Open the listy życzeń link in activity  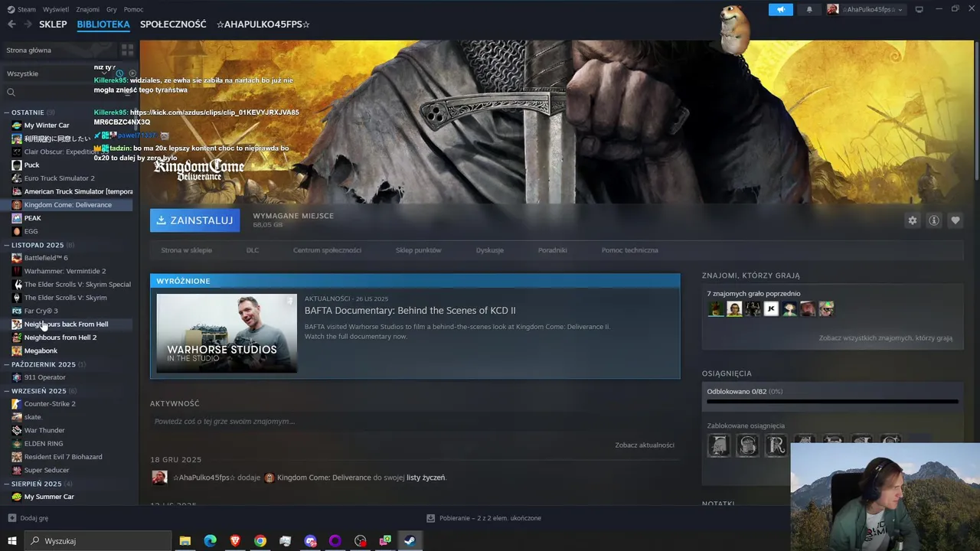[x=426, y=478]
